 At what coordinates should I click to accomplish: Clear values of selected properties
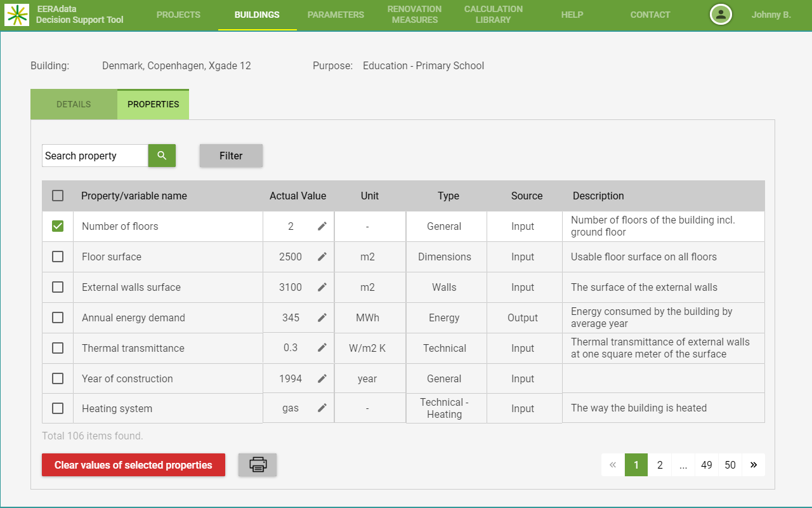click(133, 465)
